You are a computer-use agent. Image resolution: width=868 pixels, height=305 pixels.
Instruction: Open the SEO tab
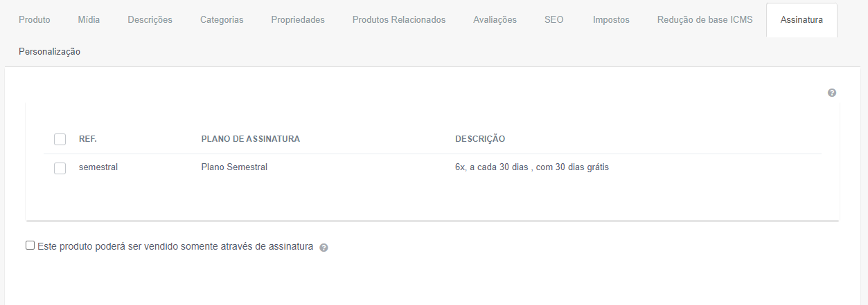click(554, 20)
